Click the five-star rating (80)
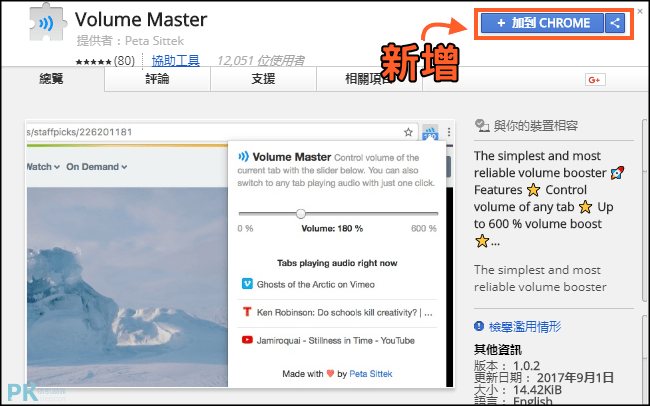This screenshot has width=650, height=406. [x=105, y=61]
